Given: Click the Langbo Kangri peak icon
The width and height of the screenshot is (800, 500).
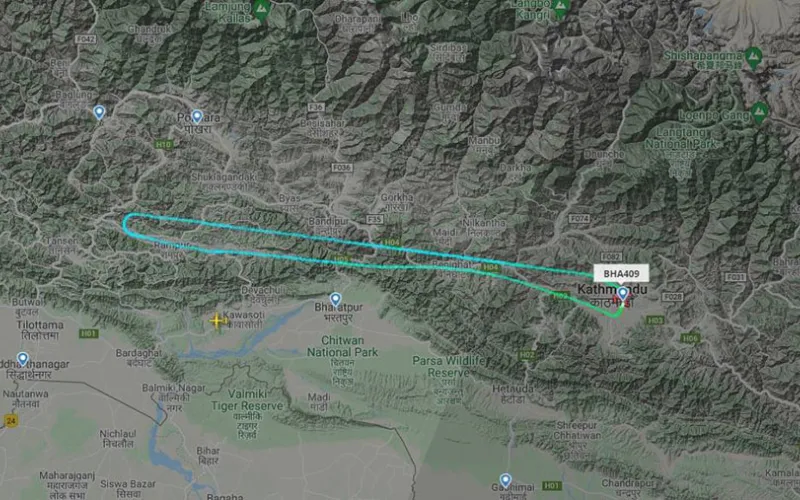Looking at the screenshot, I should pos(561,9).
